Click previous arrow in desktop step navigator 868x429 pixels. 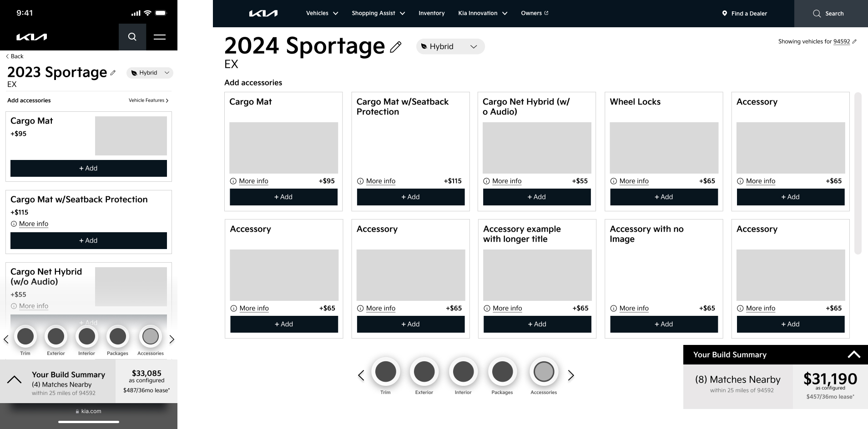coord(361,375)
